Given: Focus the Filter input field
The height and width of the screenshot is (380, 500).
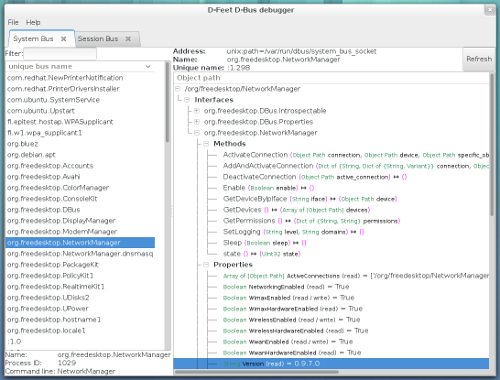Looking at the screenshot, I should [x=60, y=53].
